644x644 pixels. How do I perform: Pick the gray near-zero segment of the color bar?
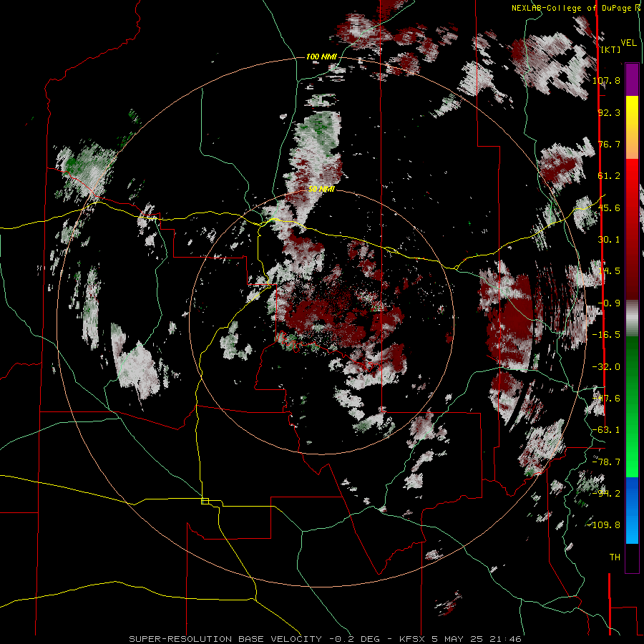point(632,318)
